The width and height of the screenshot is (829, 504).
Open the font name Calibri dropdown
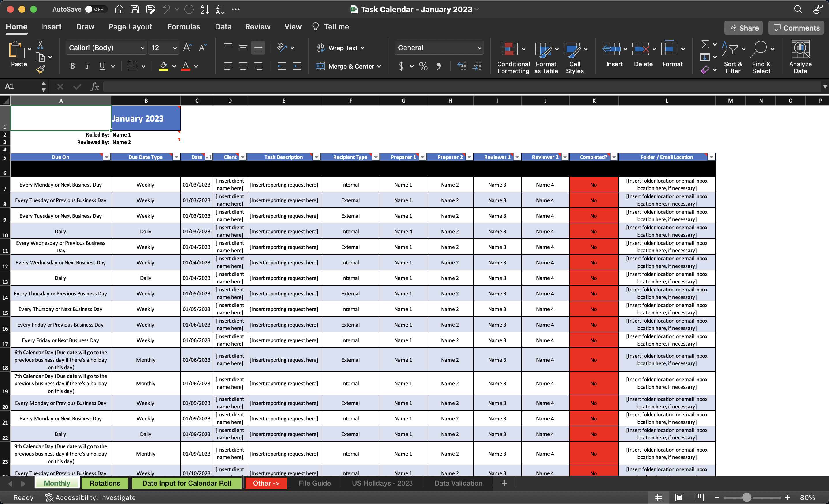click(x=142, y=48)
